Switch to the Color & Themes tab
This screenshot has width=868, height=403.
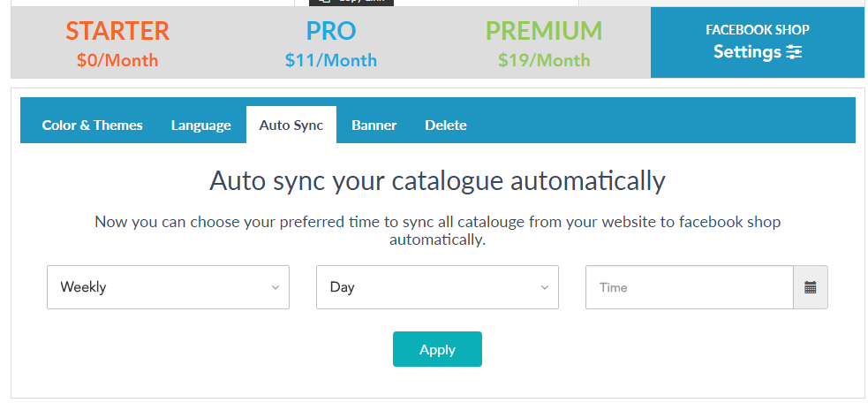[x=93, y=125]
